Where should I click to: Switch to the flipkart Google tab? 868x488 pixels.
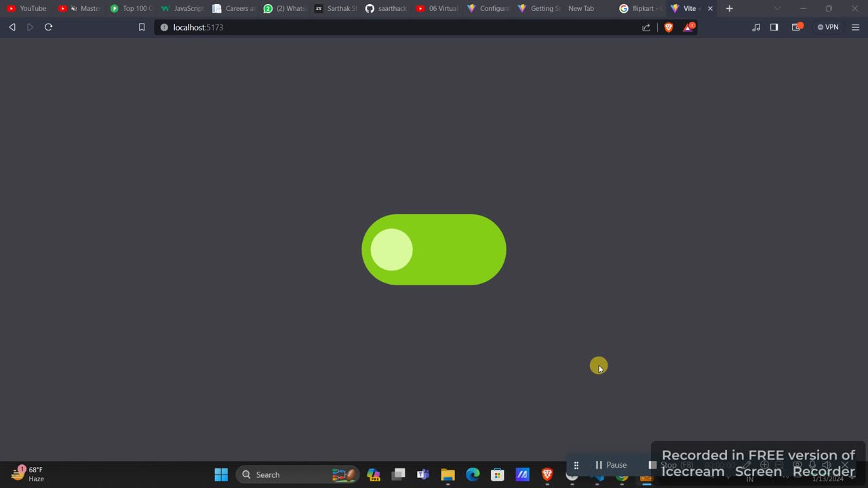[x=641, y=8]
